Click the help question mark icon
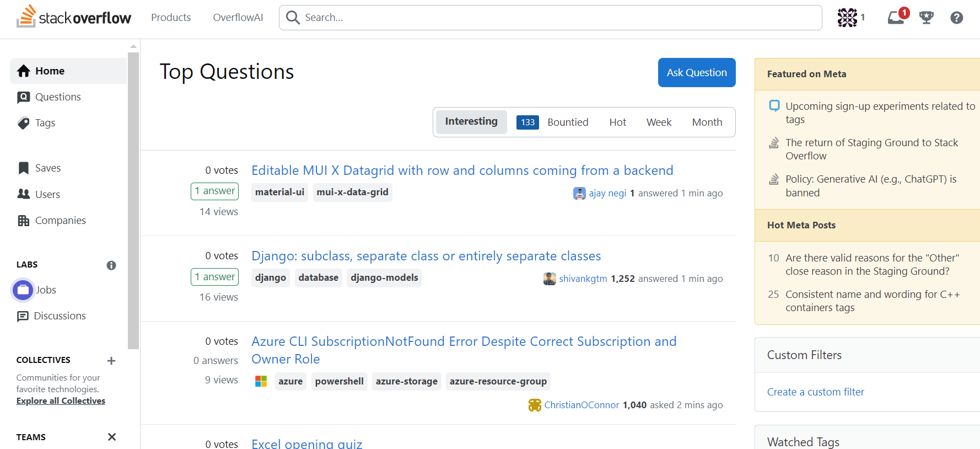Screen dimensions: 980x449 click(x=956, y=18)
